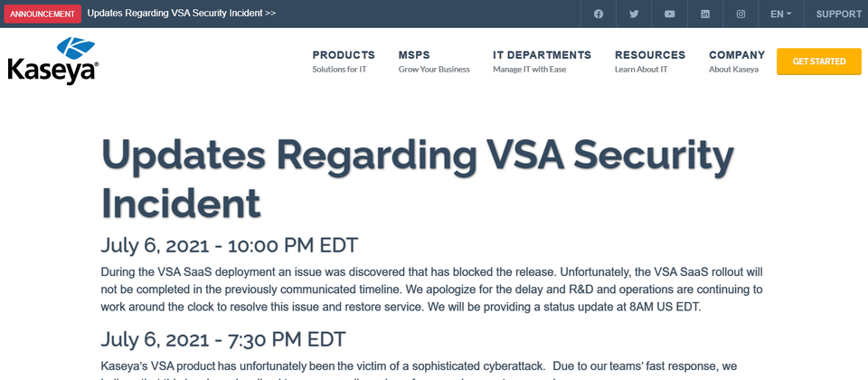868x380 pixels.
Task: Open the Support link
Action: coord(839,14)
